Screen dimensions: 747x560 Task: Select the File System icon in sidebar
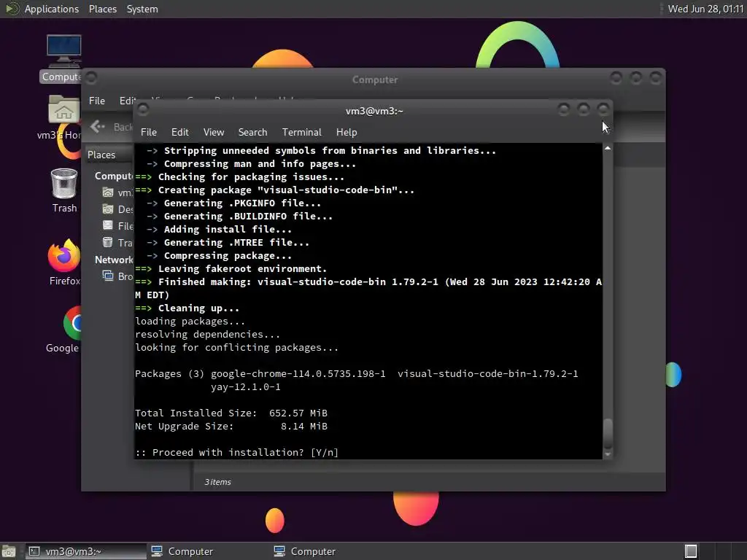pos(108,226)
